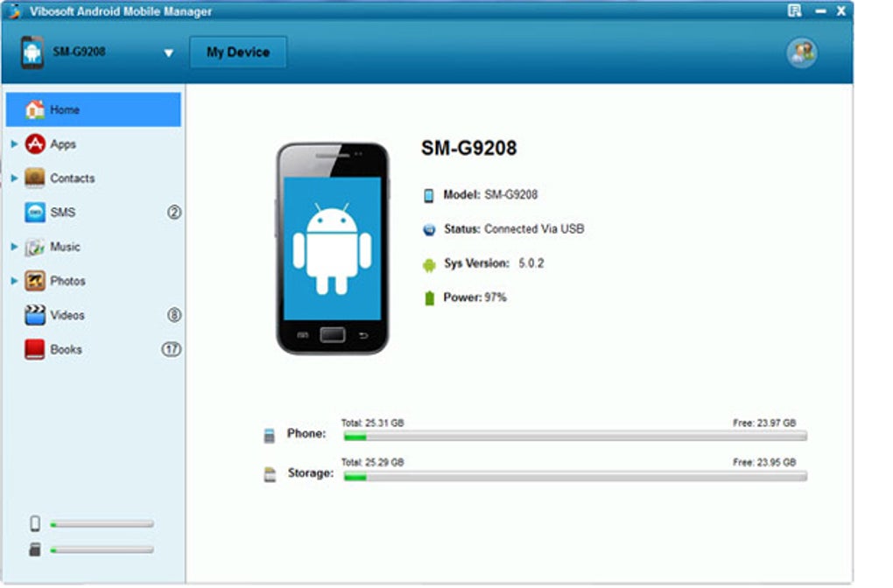
Task: Click the Photos icon in sidebar
Action: click(x=35, y=281)
